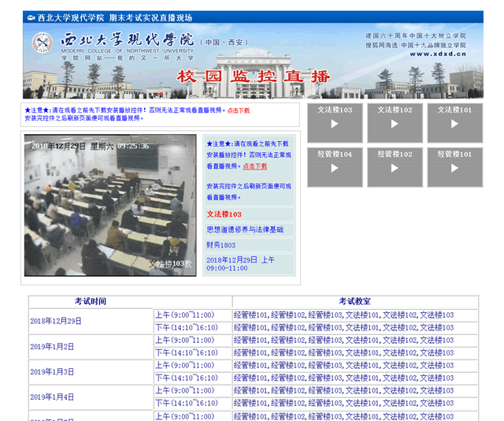Click the camera icon in title bar
This screenshot has height=421, width=504.
pos(31,17)
